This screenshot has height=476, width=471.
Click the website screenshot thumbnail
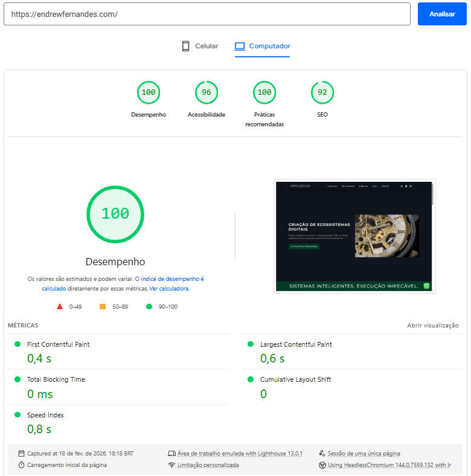(354, 236)
